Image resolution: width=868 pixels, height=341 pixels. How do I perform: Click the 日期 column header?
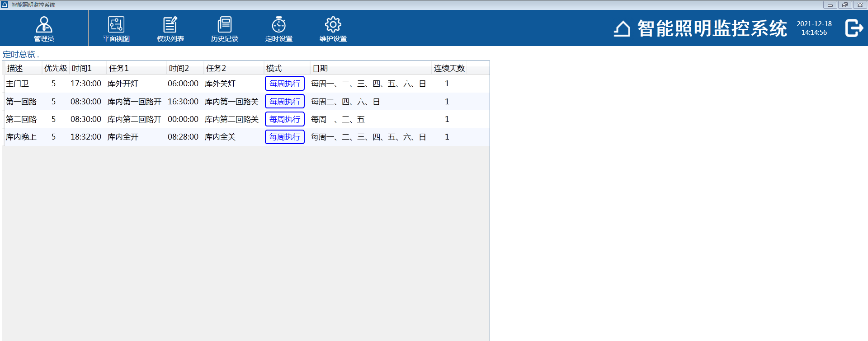(x=371, y=68)
